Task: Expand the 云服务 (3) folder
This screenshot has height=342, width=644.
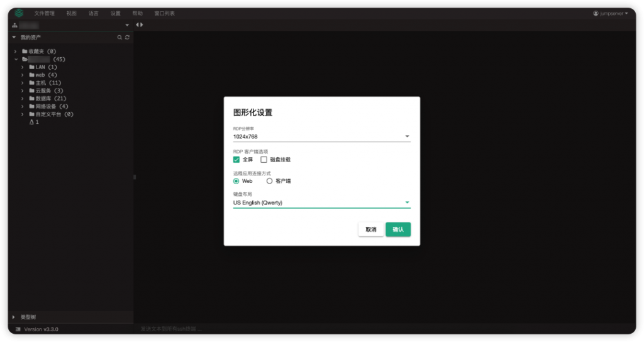Action: pyautogui.click(x=23, y=91)
